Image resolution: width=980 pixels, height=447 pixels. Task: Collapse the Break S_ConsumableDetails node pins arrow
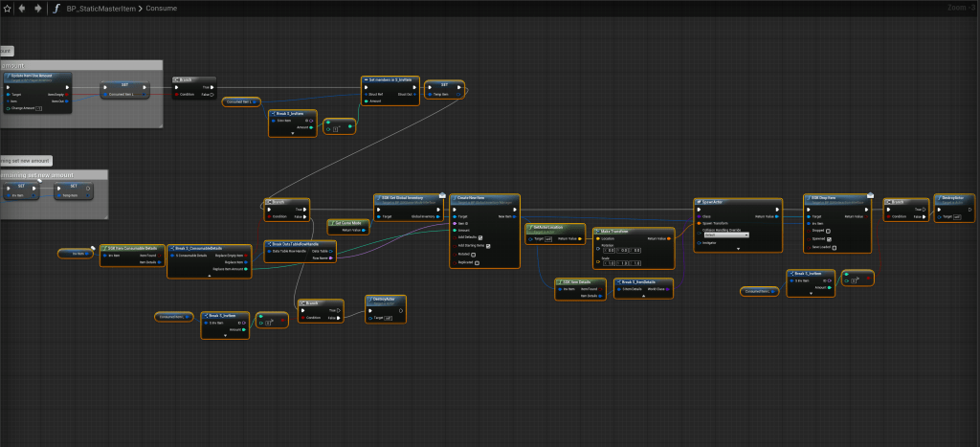pyautogui.click(x=209, y=277)
